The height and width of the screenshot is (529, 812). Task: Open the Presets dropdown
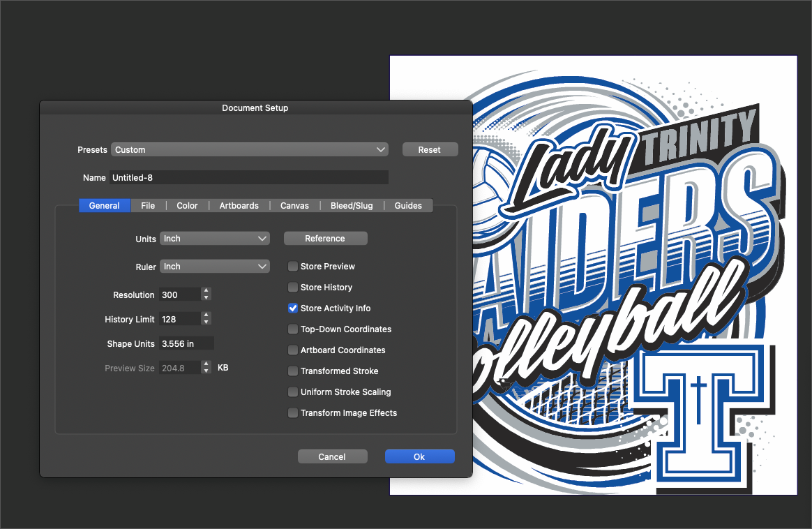click(249, 149)
